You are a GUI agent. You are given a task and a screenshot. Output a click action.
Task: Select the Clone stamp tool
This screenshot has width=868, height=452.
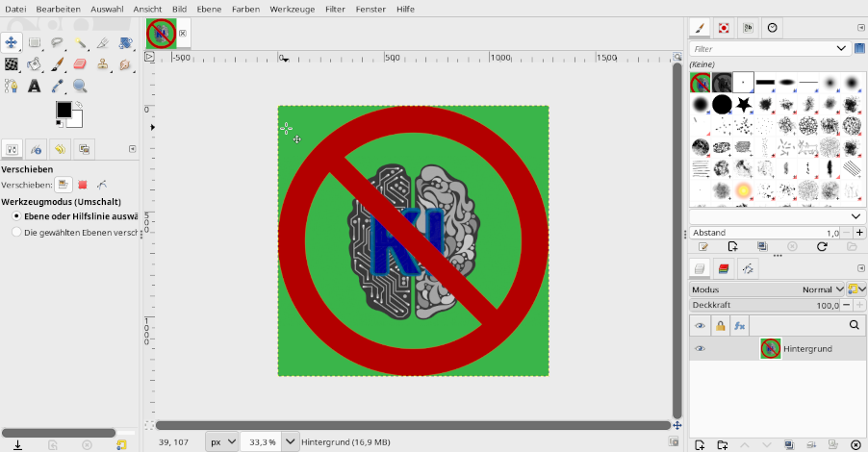[x=103, y=64]
